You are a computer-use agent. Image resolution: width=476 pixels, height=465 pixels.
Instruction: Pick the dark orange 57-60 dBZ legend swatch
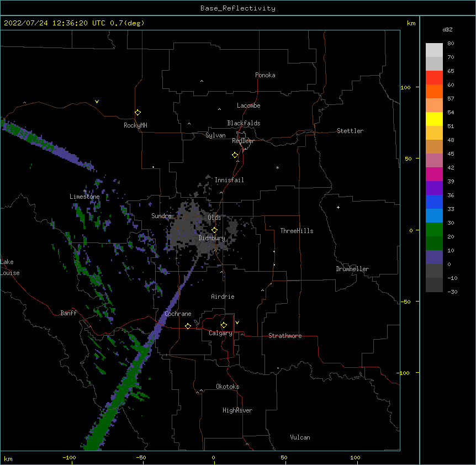(434, 91)
